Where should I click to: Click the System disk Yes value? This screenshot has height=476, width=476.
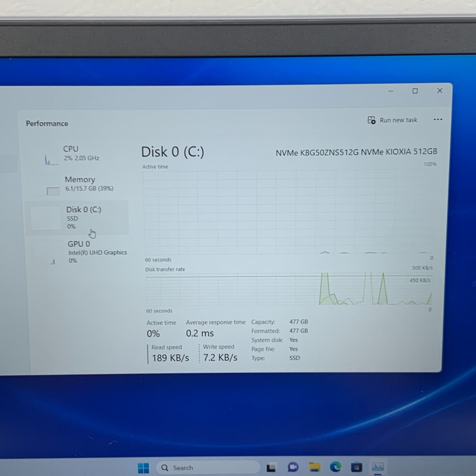coord(294,340)
